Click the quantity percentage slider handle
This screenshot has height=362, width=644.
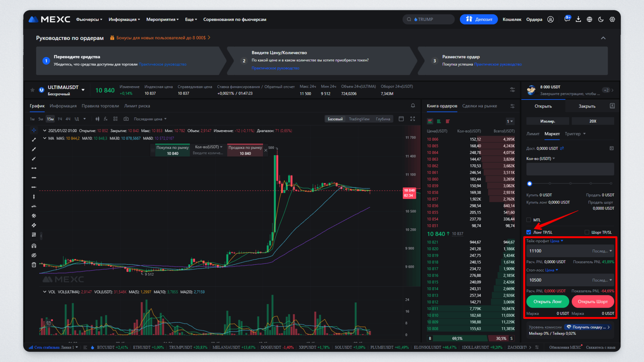tap(530, 184)
